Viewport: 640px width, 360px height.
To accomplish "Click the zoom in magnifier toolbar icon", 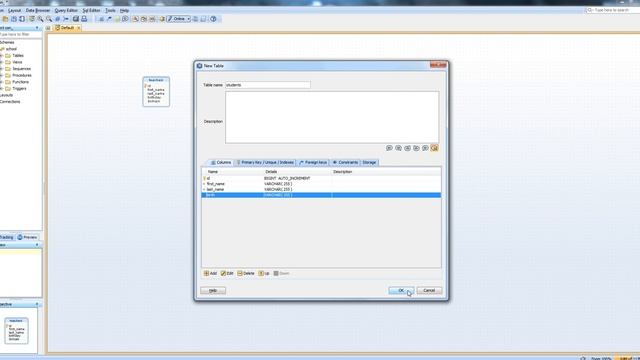I will coord(40,19).
